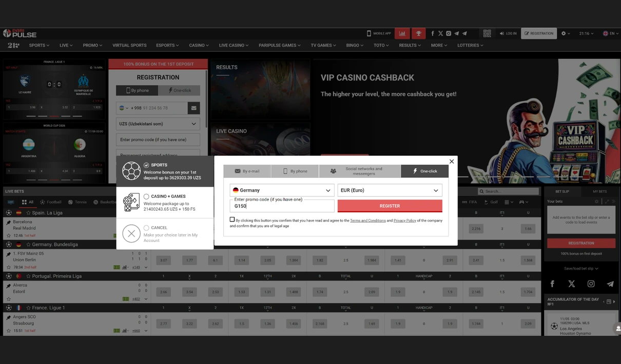Click the bet slip settings gear icon
Viewport: 621px width, 364px height.
pos(596,201)
